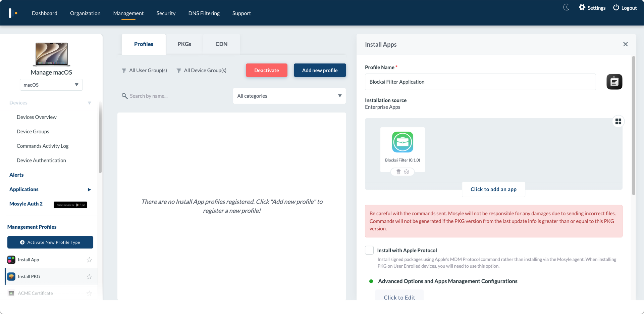
Task: Select Install PKG profile type
Action: click(51, 277)
